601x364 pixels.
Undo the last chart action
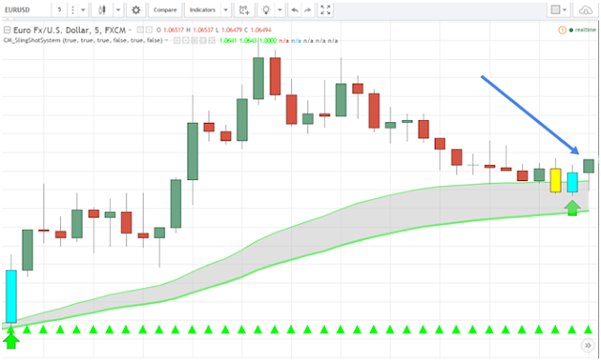click(x=295, y=10)
